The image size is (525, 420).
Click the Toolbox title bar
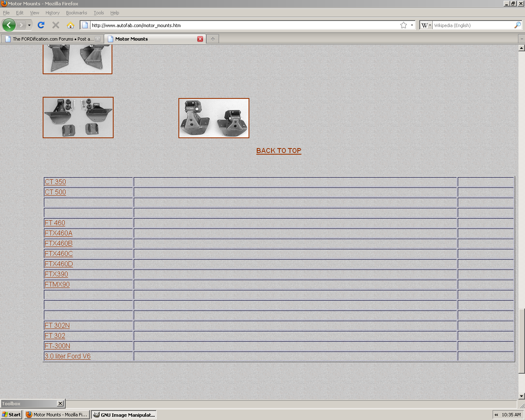[29, 404]
